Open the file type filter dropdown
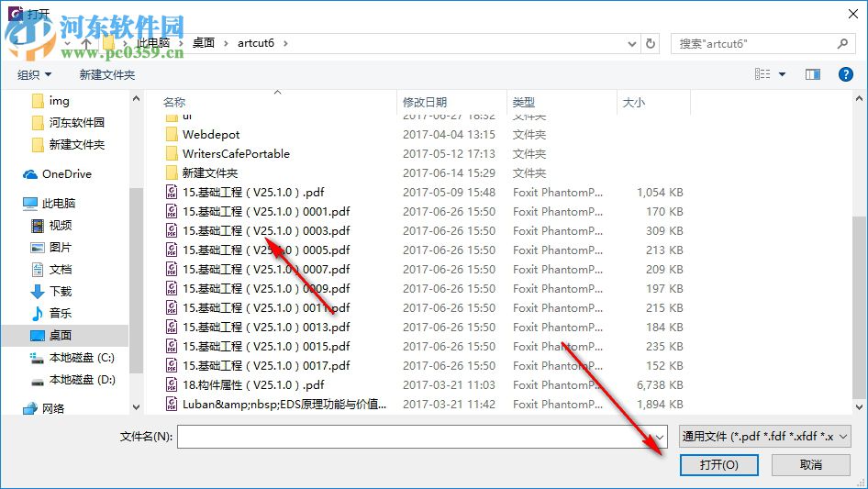The width and height of the screenshot is (868, 489). point(764,437)
